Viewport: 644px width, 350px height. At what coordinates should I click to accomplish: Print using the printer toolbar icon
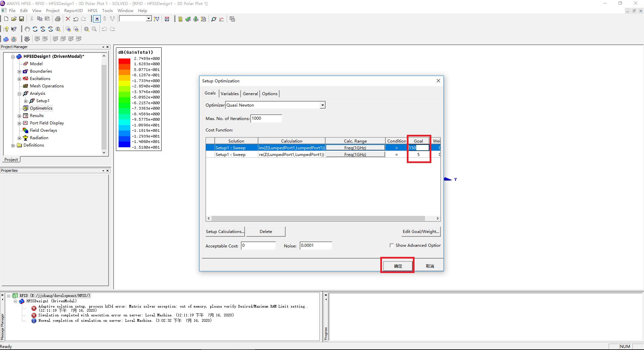point(58,19)
